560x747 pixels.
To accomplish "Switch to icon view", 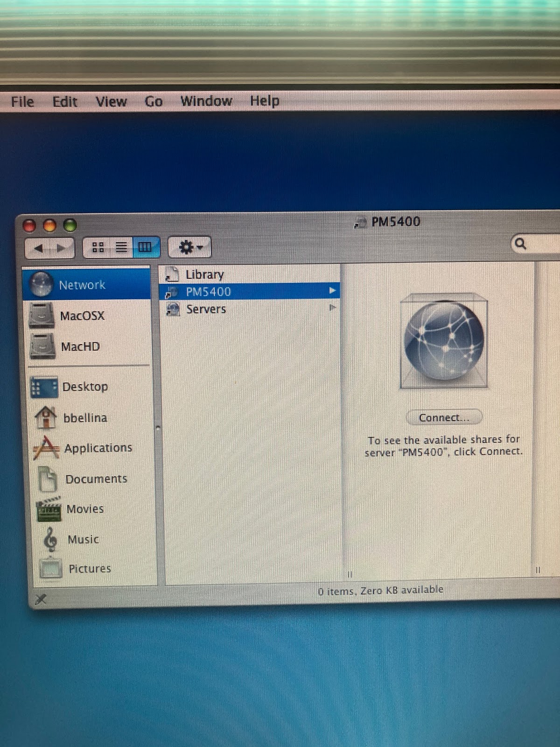I will coord(98,247).
